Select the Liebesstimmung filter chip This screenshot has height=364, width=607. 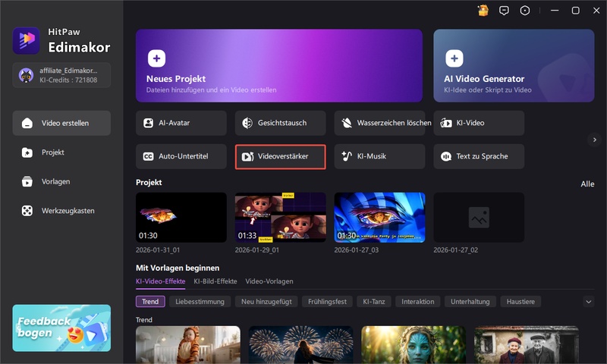(x=199, y=302)
